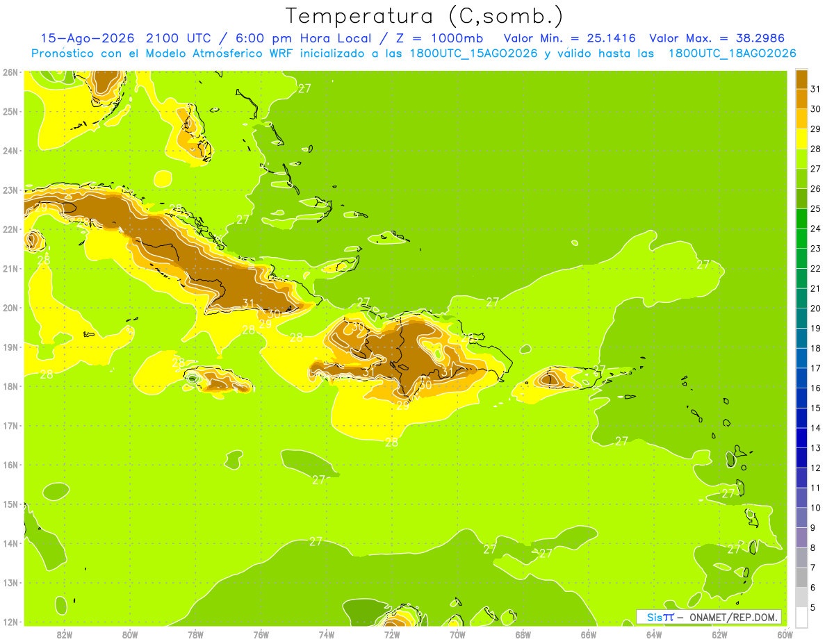
Task: Click longitude axis label '82W'
Action: click(x=65, y=635)
